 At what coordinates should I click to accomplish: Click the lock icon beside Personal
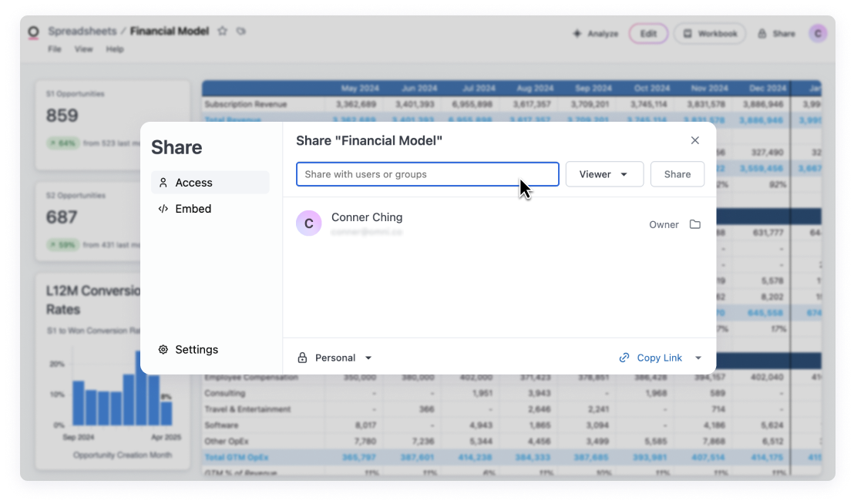click(x=303, y=358)
